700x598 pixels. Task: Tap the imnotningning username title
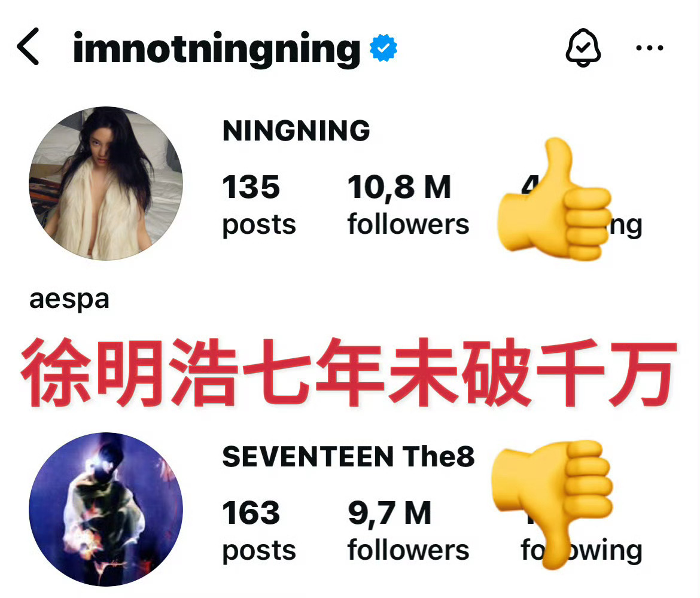click(217, 49)
